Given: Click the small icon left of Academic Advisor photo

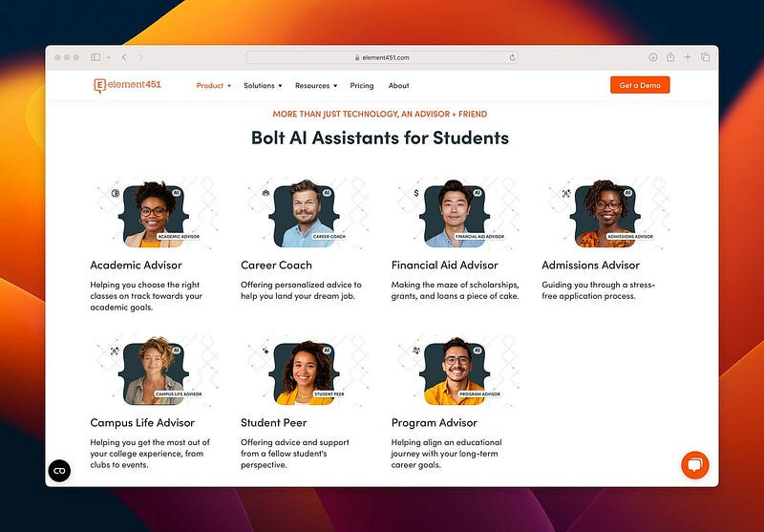Looking at the screenshot, I should pyautogui.click(x=116, y=193).
